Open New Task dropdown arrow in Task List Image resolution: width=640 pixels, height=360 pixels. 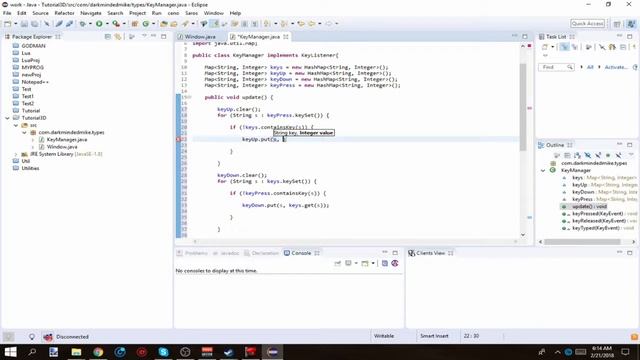[552, 47]
